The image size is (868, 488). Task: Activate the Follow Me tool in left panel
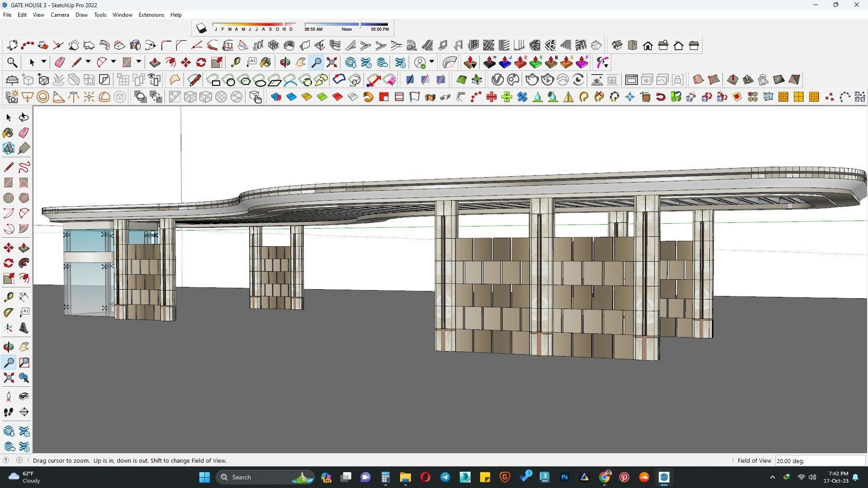pyautogui.click(x=24, y=263)
